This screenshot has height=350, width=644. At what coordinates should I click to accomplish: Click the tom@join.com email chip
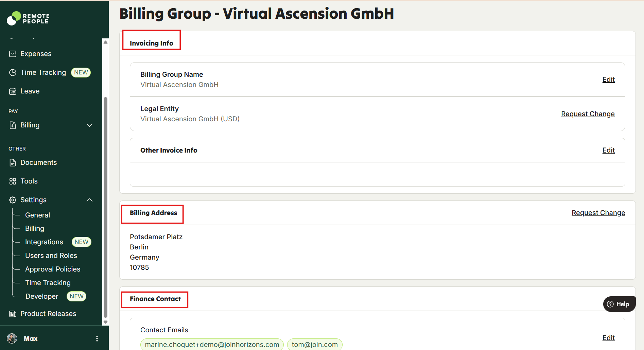pyautogui.click(x=315, y=345)
